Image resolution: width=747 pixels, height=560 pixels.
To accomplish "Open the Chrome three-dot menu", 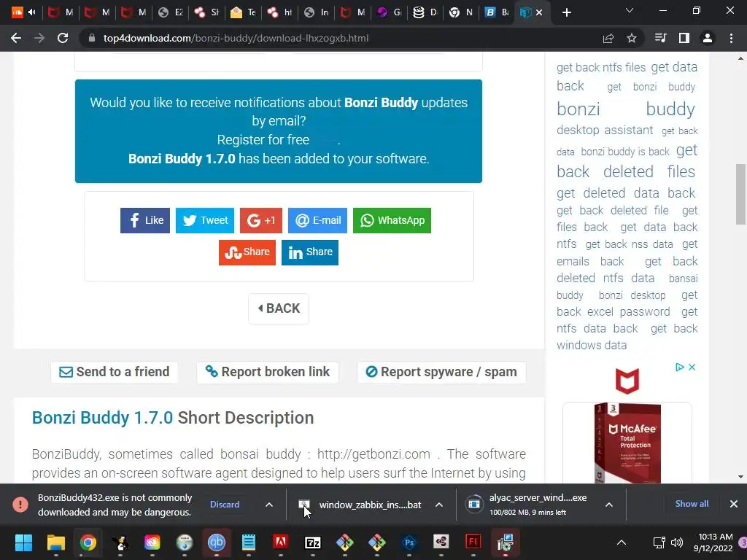I will click(731, 38).
